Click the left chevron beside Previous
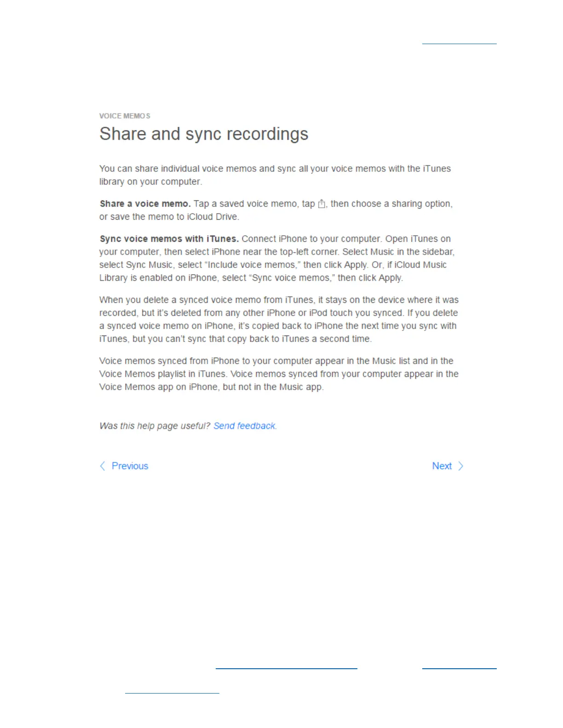This screenshot has width=563, height=728. pyautogui.click(x=103, y=466)
